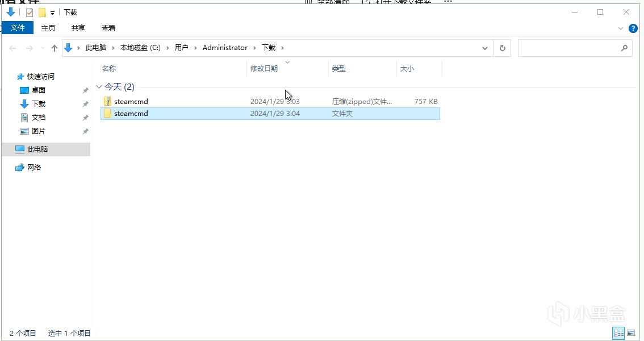Sort by the 类型 column header

point(339,69)
